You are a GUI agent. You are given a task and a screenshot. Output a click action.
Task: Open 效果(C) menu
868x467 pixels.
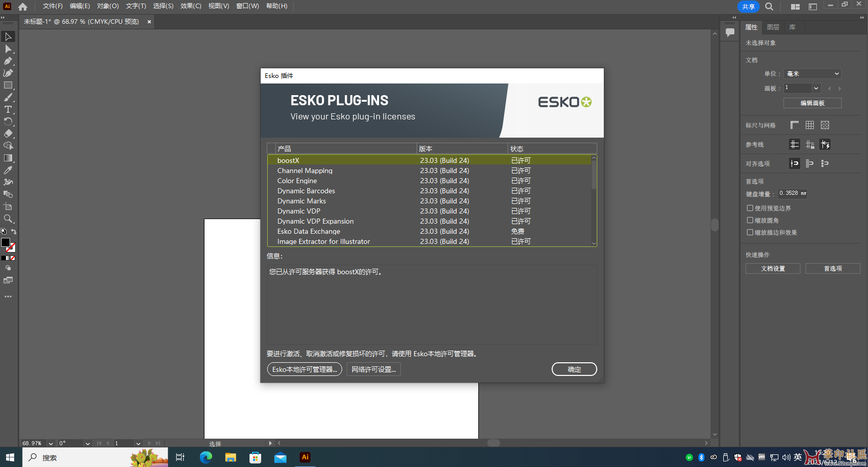click(191, 6)
